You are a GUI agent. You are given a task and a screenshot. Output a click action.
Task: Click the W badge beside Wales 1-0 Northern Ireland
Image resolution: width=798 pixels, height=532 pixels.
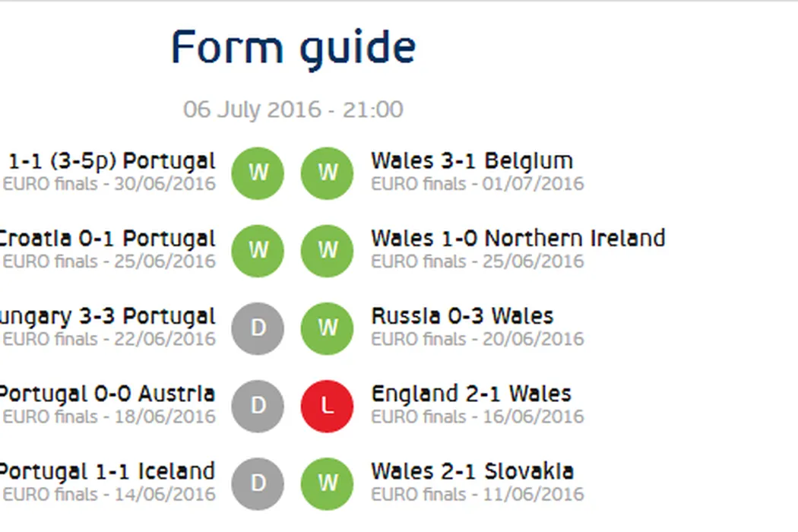(327, 251)
